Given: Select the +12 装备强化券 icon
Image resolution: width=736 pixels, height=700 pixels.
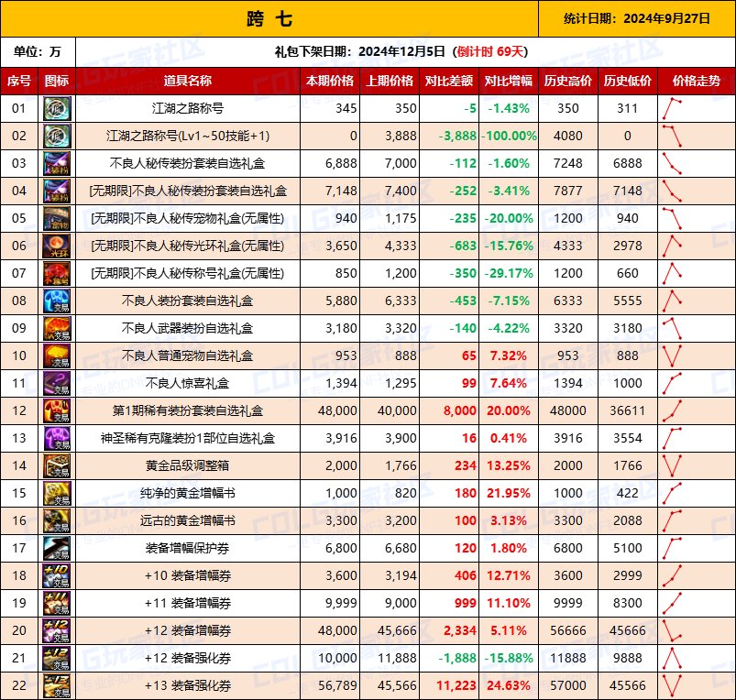Looking at the screenshot, I should 57,658.
